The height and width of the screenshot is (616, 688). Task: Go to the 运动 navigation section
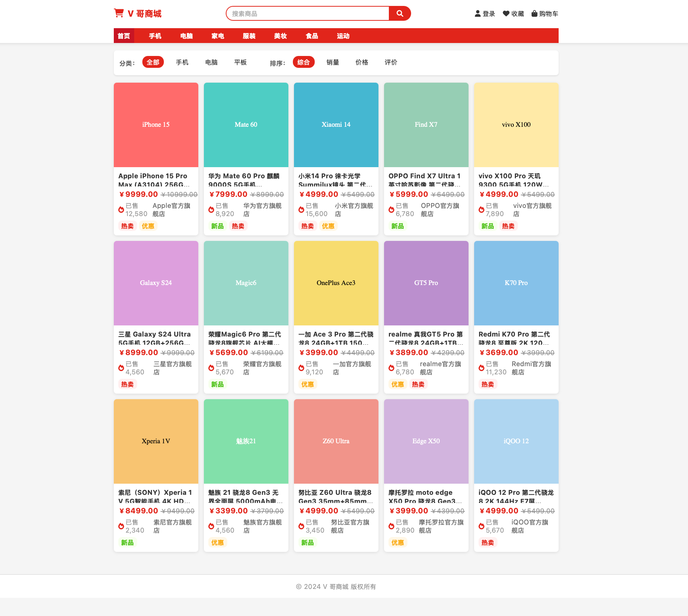(343, 36)
